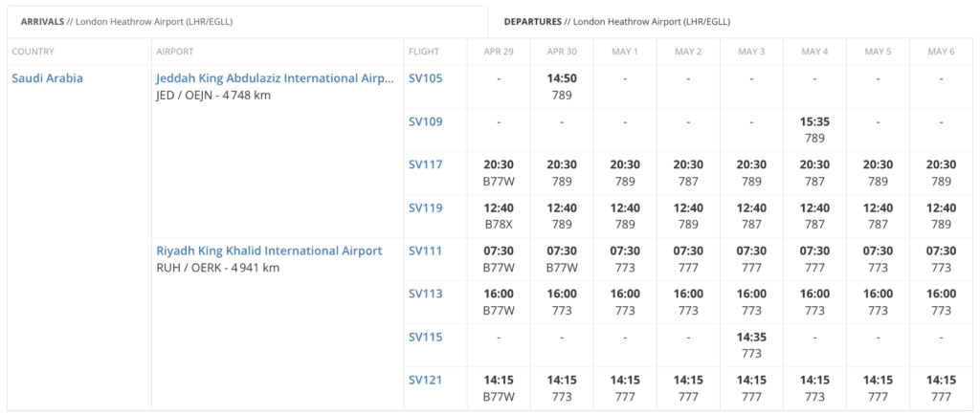Open flight SV111 details
Image resolution: width=980 pixels, height=415 pixels.
[426, 251]
